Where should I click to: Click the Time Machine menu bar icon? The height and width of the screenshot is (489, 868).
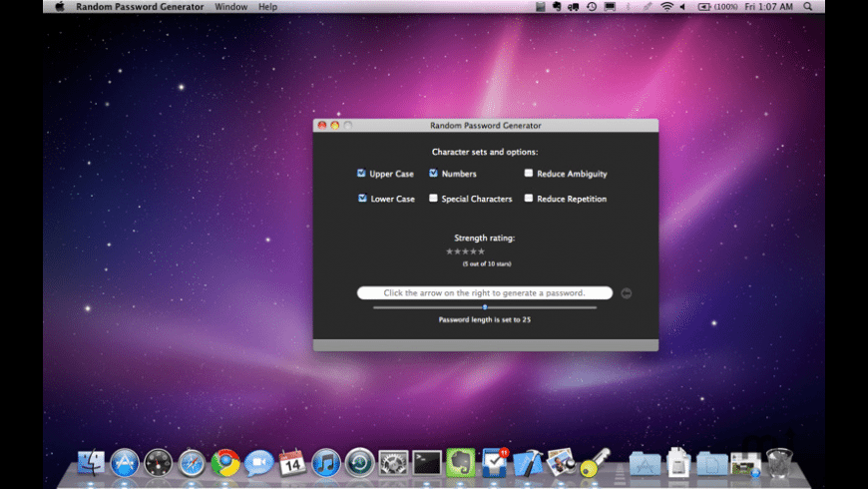point(592,7)
